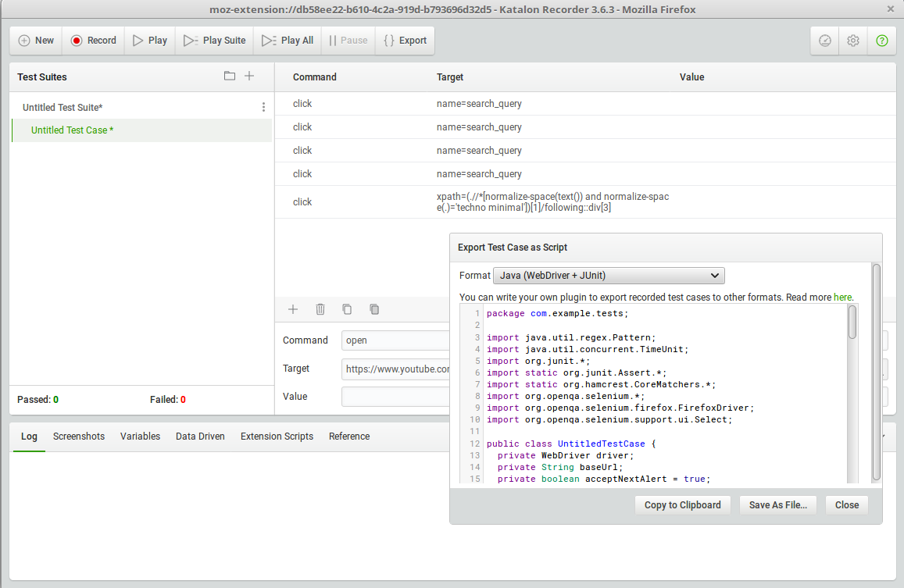
Task: Toggle the Record button
Action: click(x=93, y=41)
